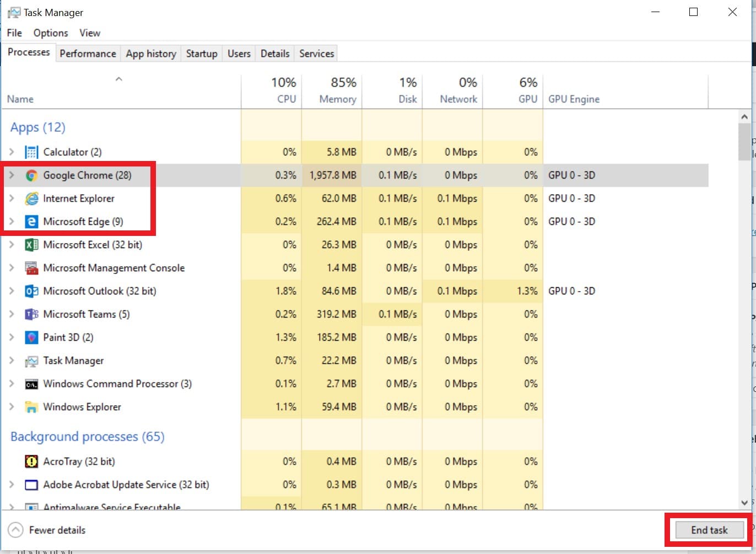Image resolution: width=756 pixels, height=554 pixels.
Task: Switch to the Performance tab
Action: coord(88,53)
